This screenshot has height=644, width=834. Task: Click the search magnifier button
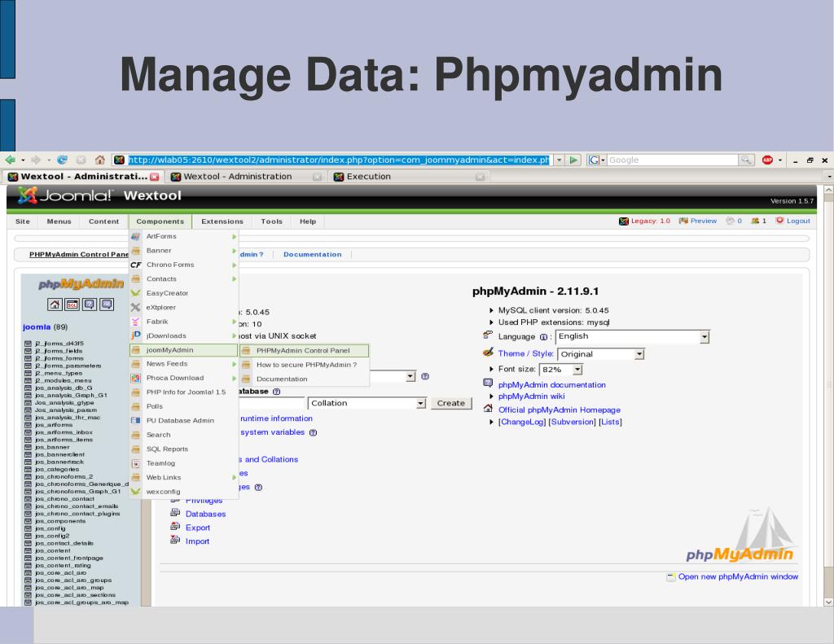click(746, 160)
